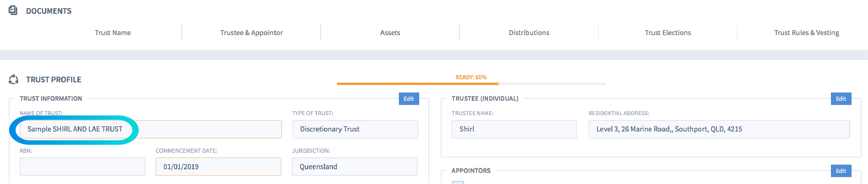Viewport: 868px width, 184px height.
Task: Open the Trust Name tab
Action: coord(113,32)
